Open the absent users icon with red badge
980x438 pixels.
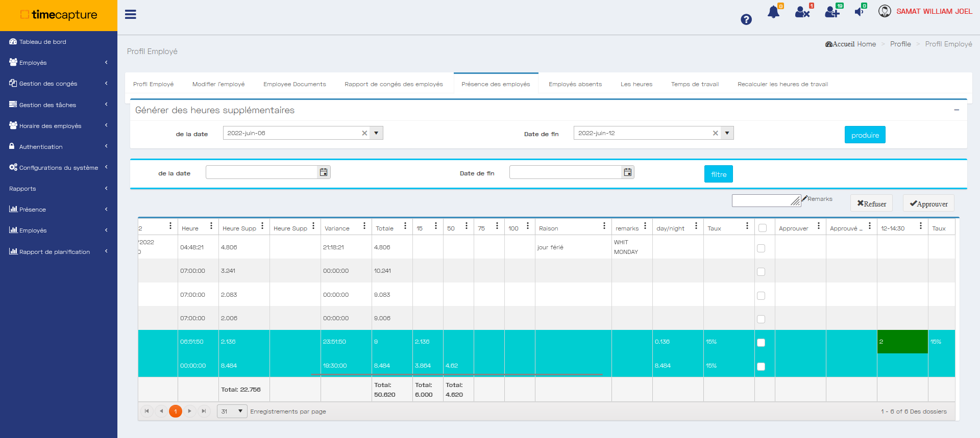pyautogui.click(x=803, y=12)
